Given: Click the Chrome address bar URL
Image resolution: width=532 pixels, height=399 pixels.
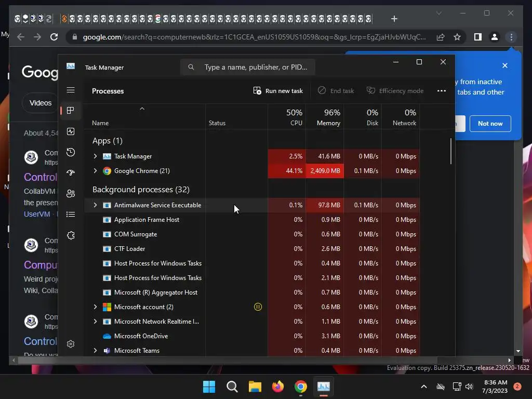Looking at the screenshot, I should pyautogui.click(x=254, y=37).
